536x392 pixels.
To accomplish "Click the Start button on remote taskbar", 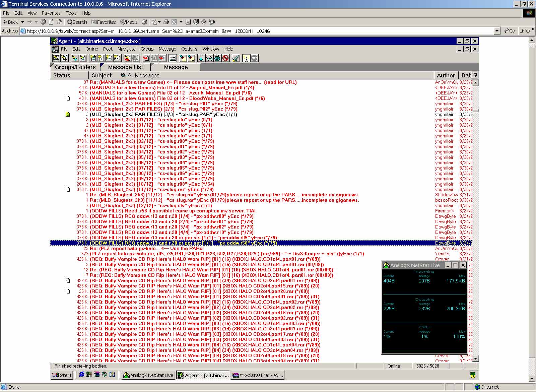I will pos(62,375).
